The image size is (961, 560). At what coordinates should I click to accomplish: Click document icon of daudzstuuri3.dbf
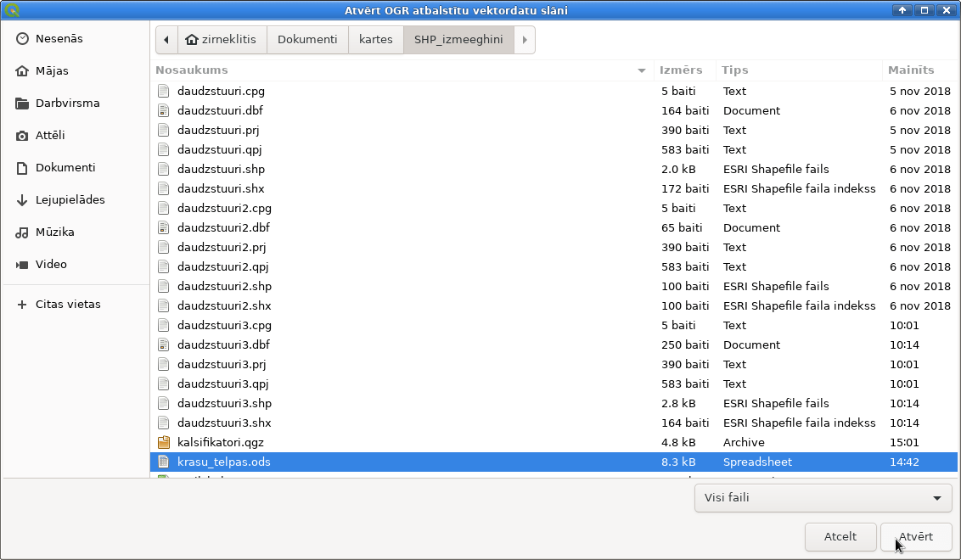pyautogui.click(x=163, y=345)
